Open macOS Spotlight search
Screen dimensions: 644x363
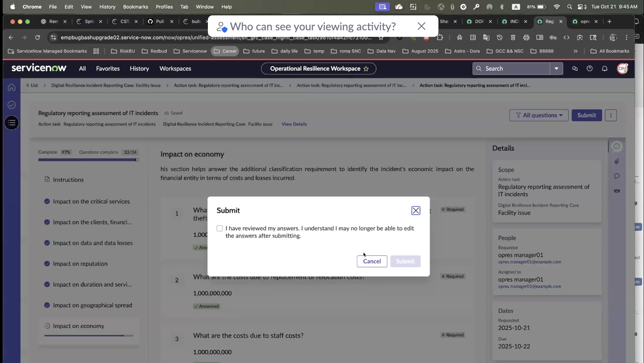569,7
